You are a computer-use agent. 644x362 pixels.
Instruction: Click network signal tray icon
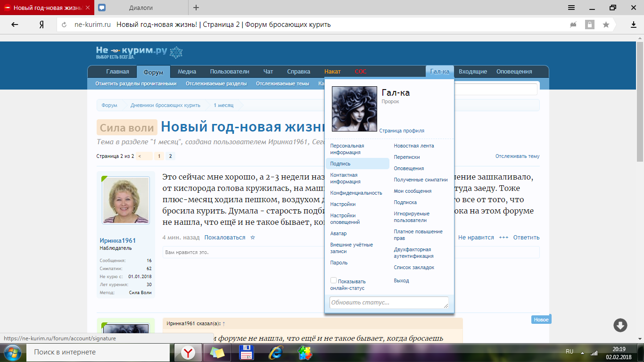coord(594,353)
